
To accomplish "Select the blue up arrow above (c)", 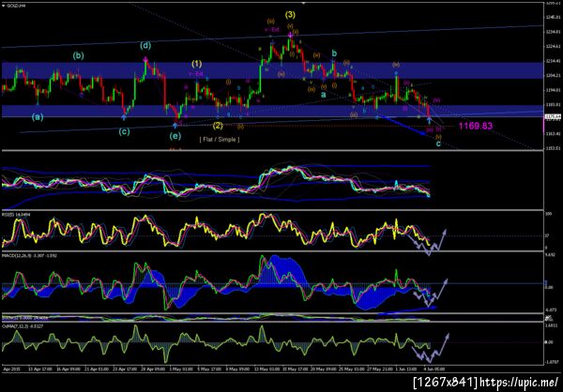I will (124, 116).
